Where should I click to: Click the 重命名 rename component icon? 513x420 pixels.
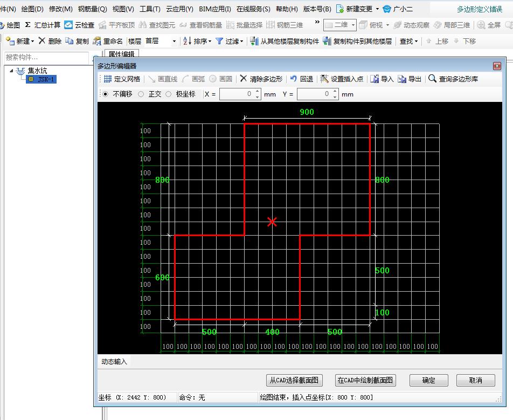pos(97,41)
